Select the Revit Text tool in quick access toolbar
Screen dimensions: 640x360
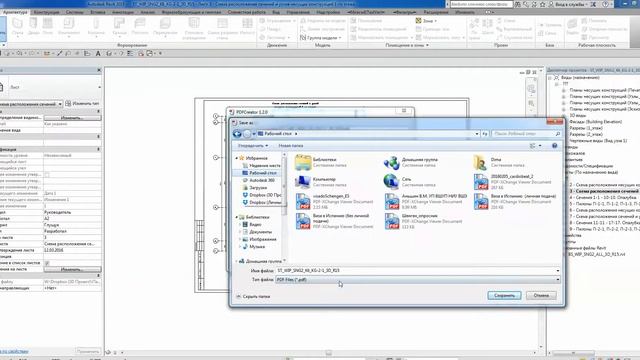point(98,53)
